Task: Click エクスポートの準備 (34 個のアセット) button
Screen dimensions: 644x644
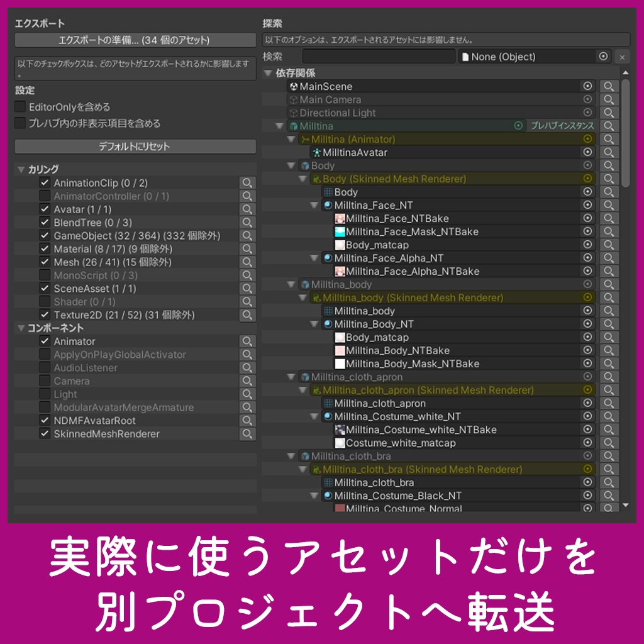Action: pos(135,40)
